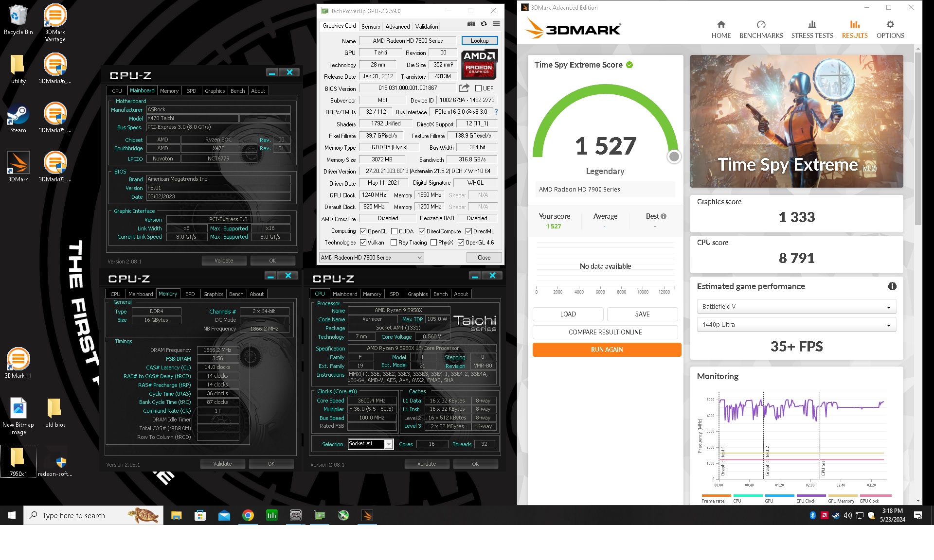Open the Battlefield V game dropdown
Image resolution: width=934 pixels, height=560 pixels.
point(796,307)
